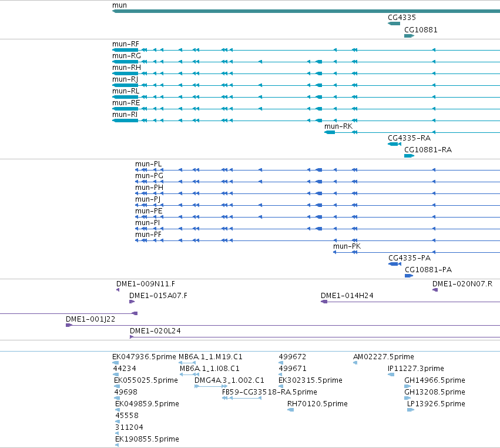Select the DME1-001J22 feature label
Screen dimensions: 500x448
point(90,319)
